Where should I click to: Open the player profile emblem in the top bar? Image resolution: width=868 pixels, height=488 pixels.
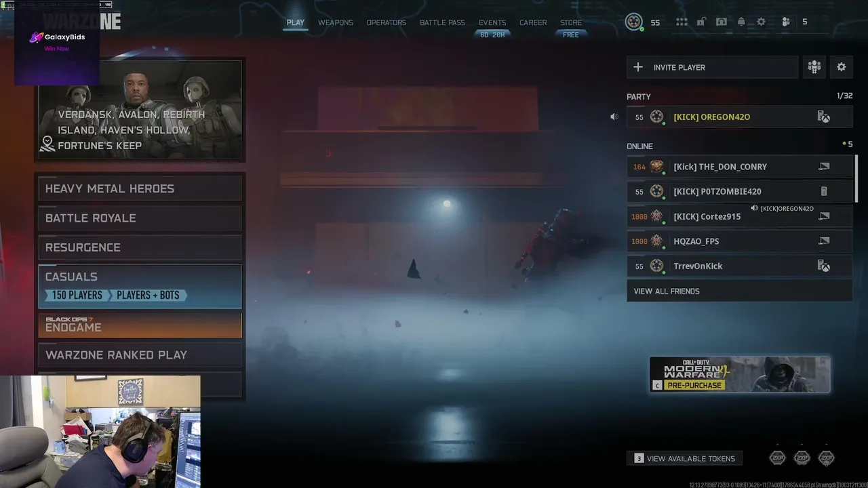coord(633,22)
